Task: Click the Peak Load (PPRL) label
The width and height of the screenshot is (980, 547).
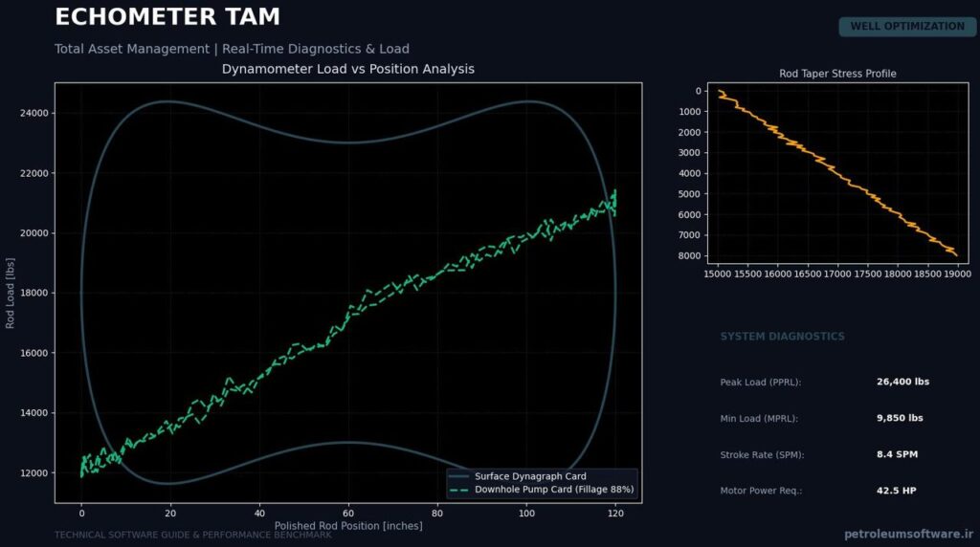Action: click(x=761, y=383)
